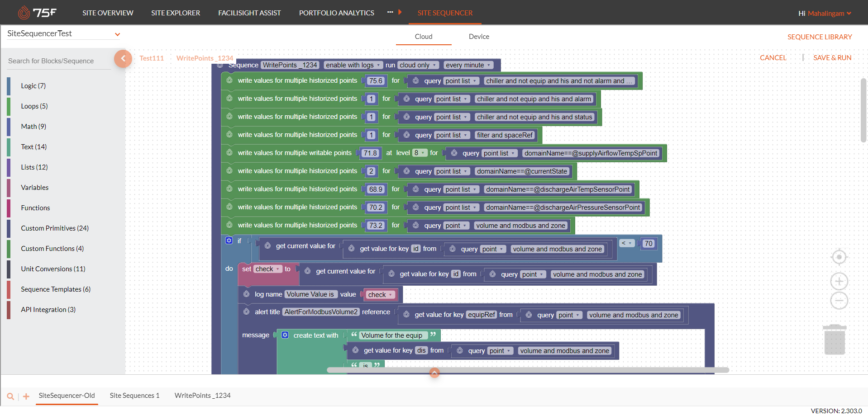The height and width of the screenshot is (415, 868).
Task: Click gear icon of the 75.6 write block
Action: point(229,80)
